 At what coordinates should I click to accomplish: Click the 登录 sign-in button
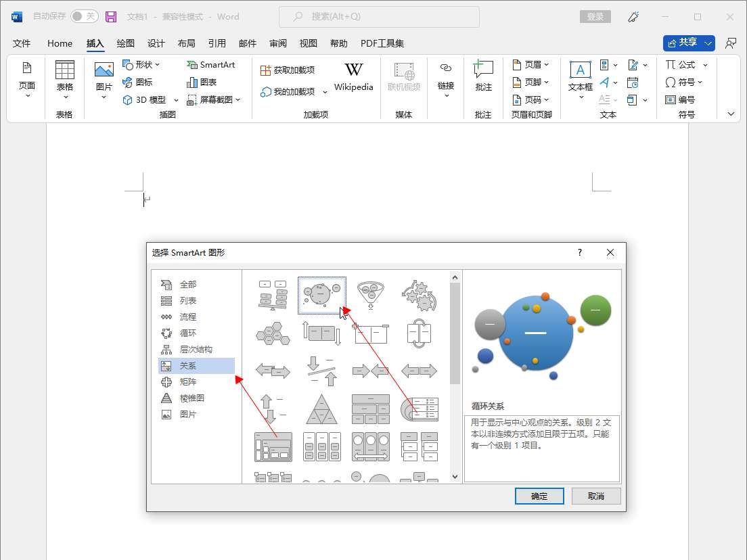pos(595,17)
